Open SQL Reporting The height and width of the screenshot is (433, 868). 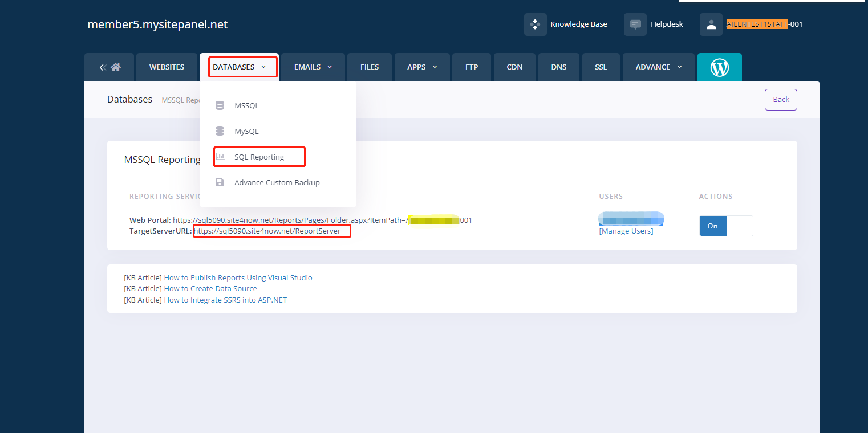(259, 156)
